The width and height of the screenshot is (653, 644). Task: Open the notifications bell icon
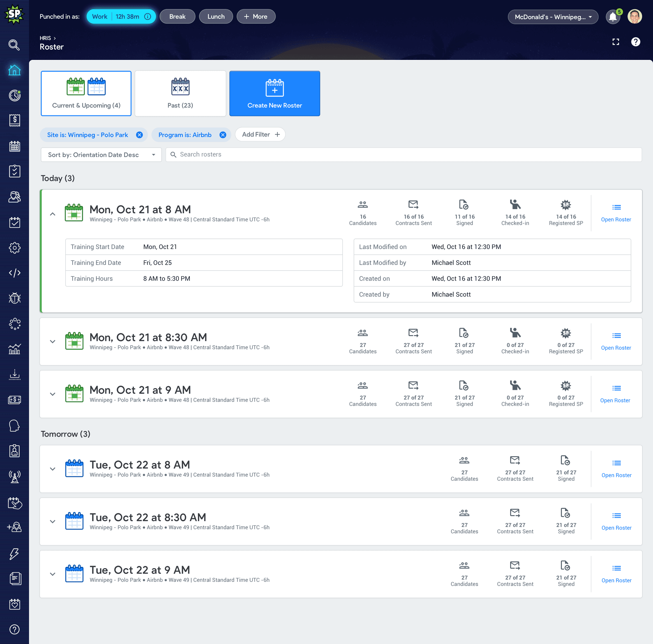(x=613, y=17)
